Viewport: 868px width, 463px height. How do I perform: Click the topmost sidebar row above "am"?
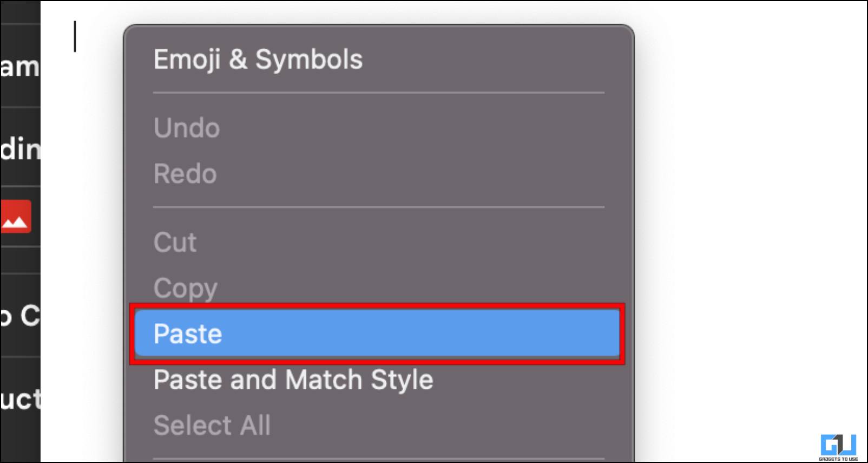point(21,12)
